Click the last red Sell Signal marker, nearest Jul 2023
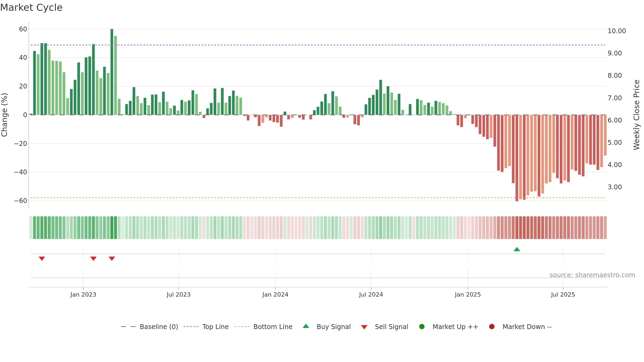The image size is (644, 362). click(112, 258)
